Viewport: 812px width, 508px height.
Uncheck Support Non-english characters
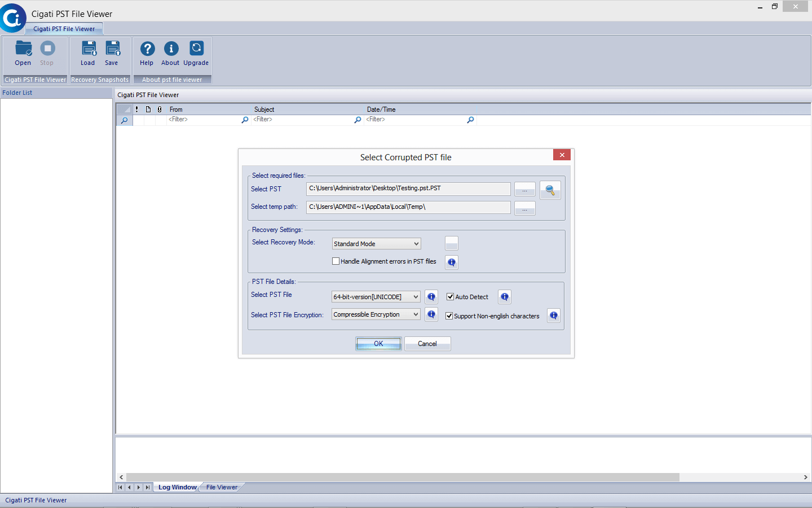point(449,316)
